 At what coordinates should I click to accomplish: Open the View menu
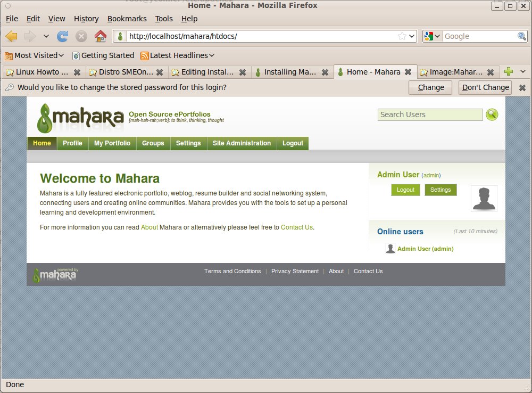coord(57,19)
